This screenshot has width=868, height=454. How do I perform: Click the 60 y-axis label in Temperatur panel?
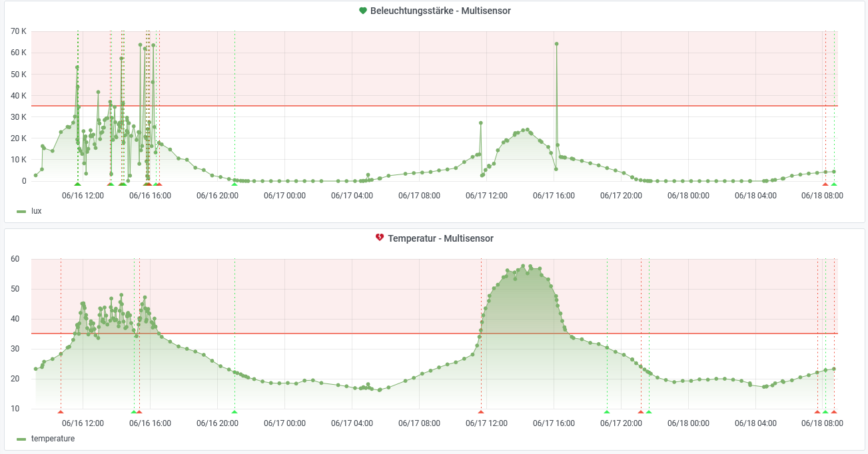(x=15, y=259)
